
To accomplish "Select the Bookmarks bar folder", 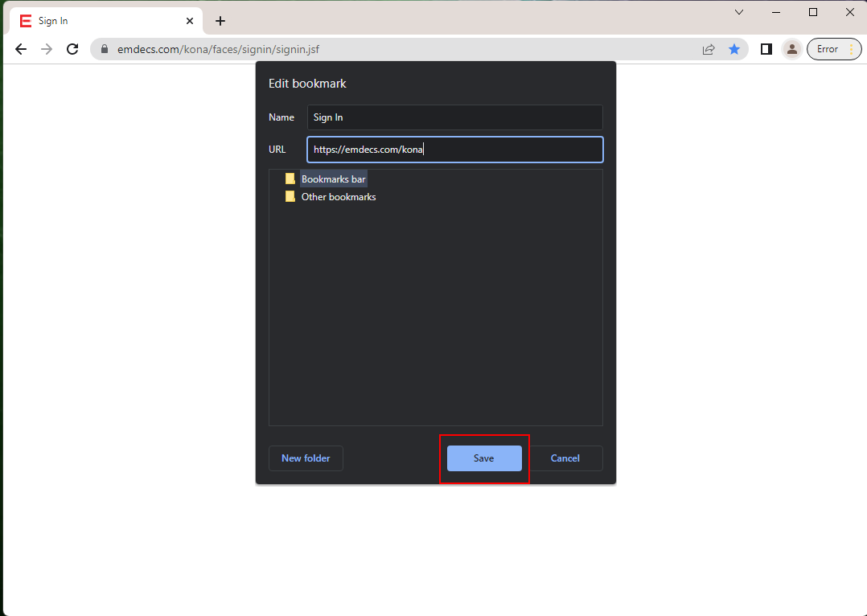I will click(334, 179).
